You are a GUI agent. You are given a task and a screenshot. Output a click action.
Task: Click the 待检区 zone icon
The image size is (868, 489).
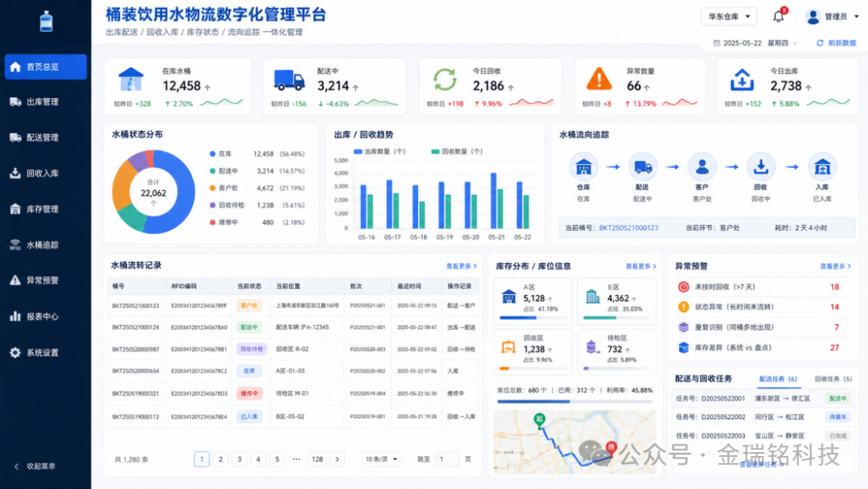pos(592,347)
